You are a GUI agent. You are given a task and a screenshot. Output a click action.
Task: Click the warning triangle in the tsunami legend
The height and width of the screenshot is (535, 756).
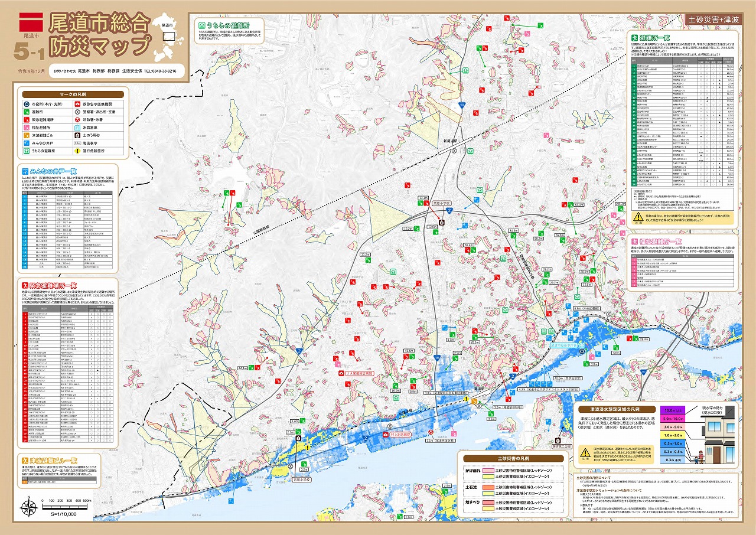pos(585,454)
